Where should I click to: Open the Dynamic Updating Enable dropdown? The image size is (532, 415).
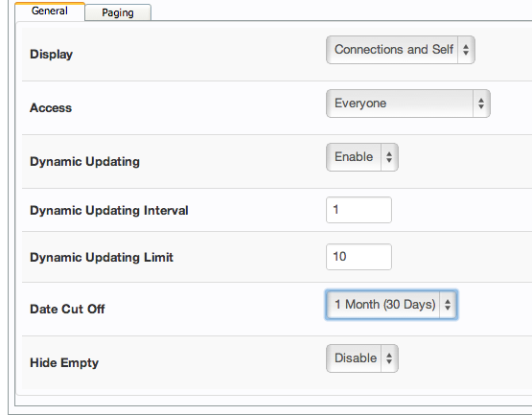[x=362, y=157]
